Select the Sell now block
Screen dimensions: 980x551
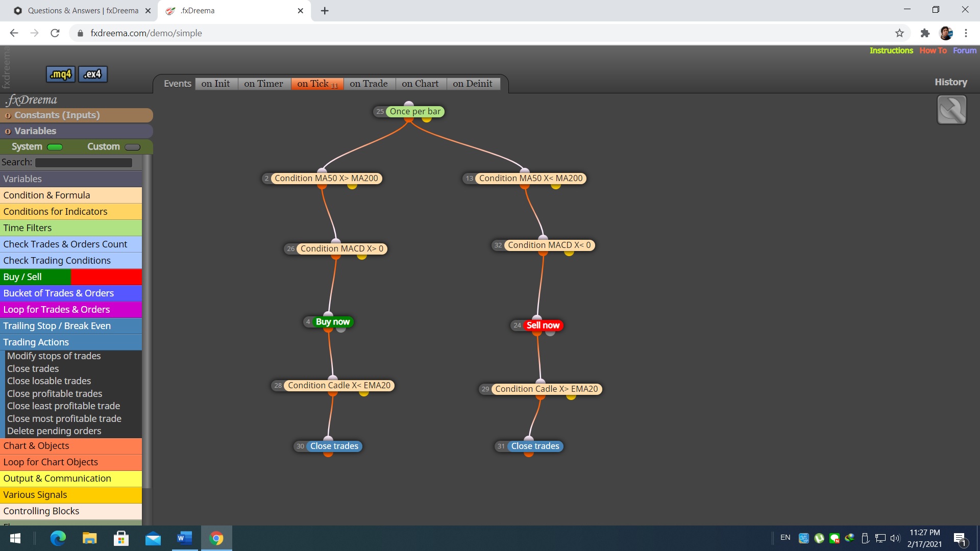[543, 325]
